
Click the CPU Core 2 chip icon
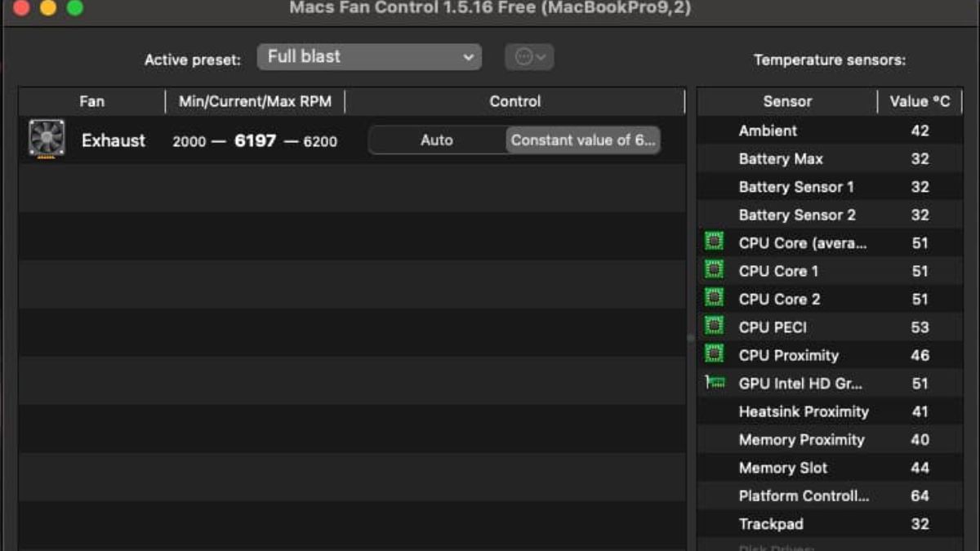[x=715, y=298]
